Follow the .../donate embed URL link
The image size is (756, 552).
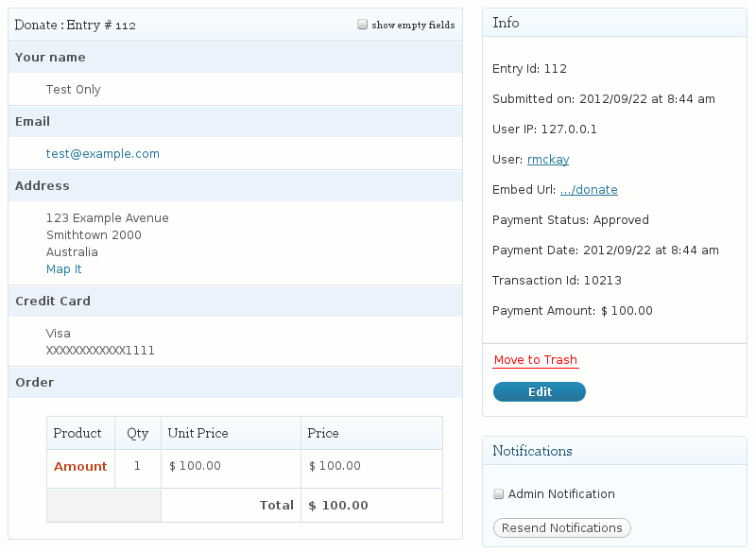(x=589, y=189)
